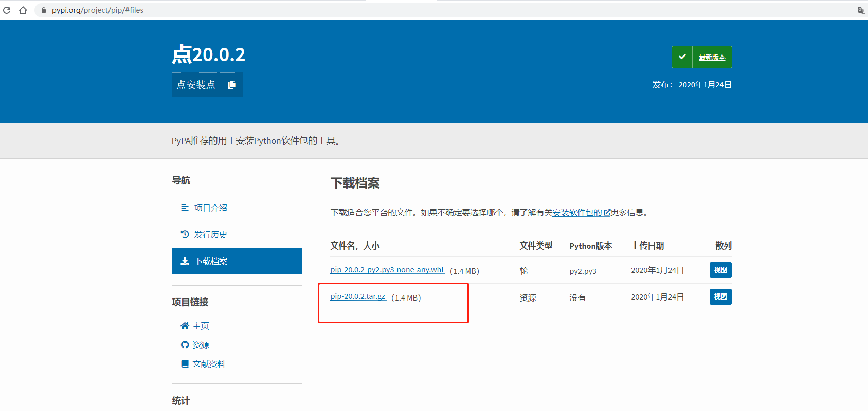Screen dimensions: 868x411
Task: Click the py2.py3 Python version cell
Action: click(x=583, y=271)
